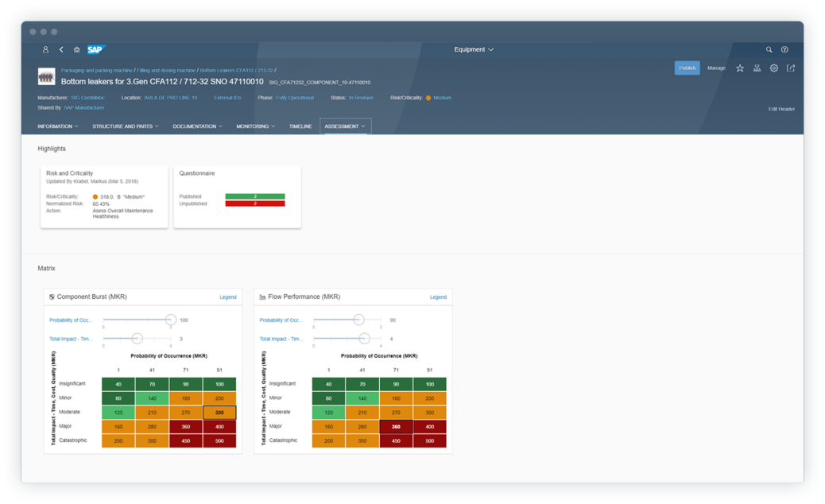Expand the Equipment title dropdown
825x504 pixels.
click(474, 49)
